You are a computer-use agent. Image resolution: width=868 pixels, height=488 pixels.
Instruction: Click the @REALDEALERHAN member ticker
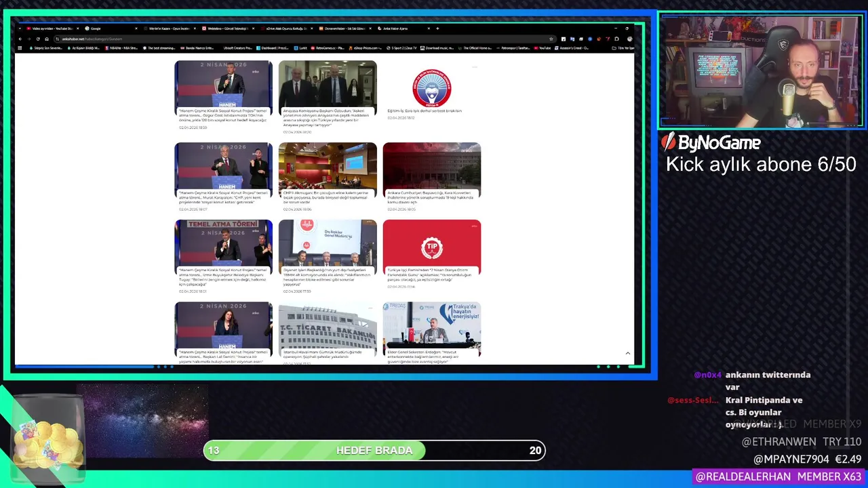click(778, 476)
